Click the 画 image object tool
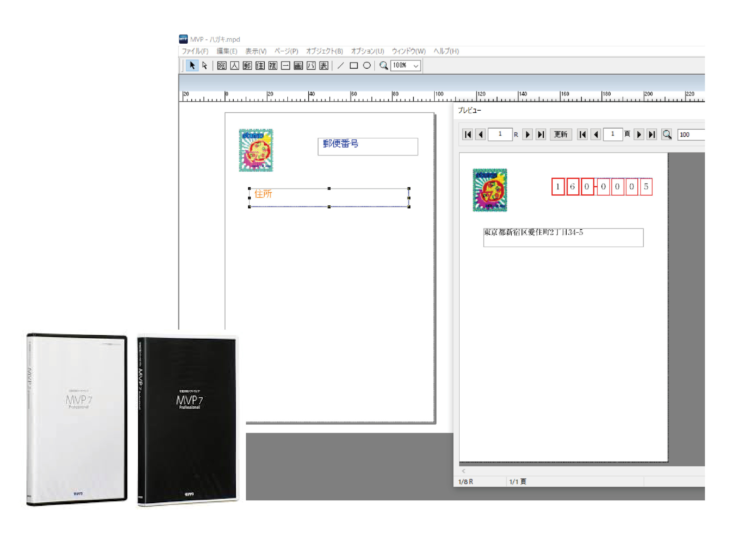 coord(298,66)
